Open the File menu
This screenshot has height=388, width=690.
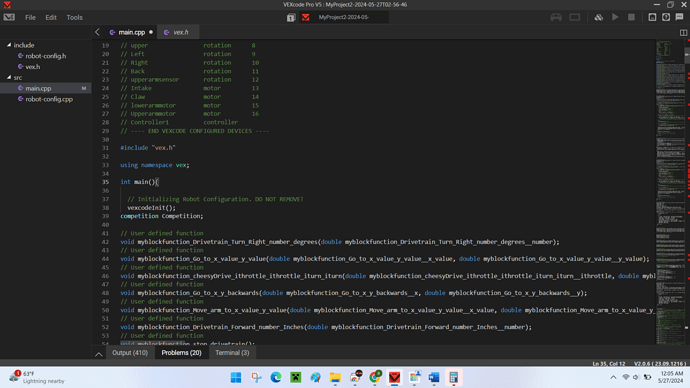(30, 18)
